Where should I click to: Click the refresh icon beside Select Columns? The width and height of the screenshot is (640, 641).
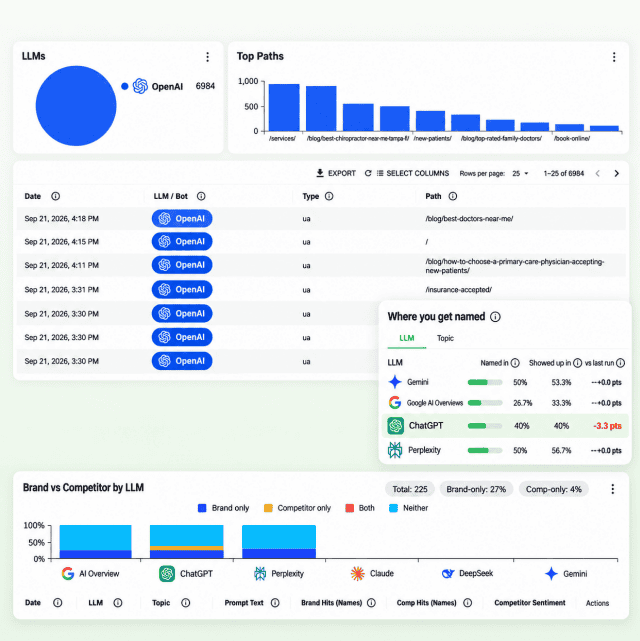[x=368, y=173]
